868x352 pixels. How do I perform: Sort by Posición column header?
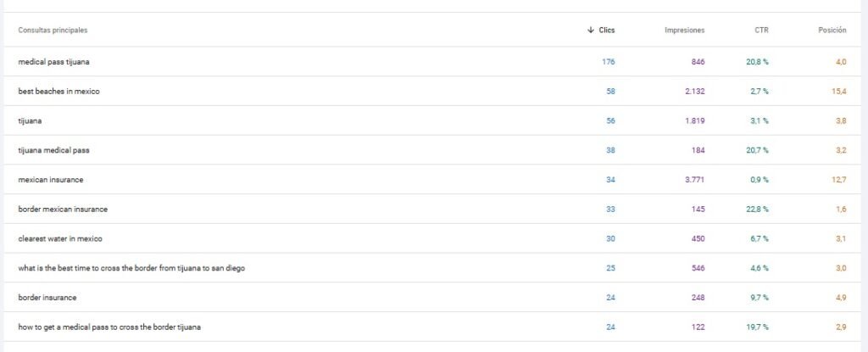pos(832,31)
